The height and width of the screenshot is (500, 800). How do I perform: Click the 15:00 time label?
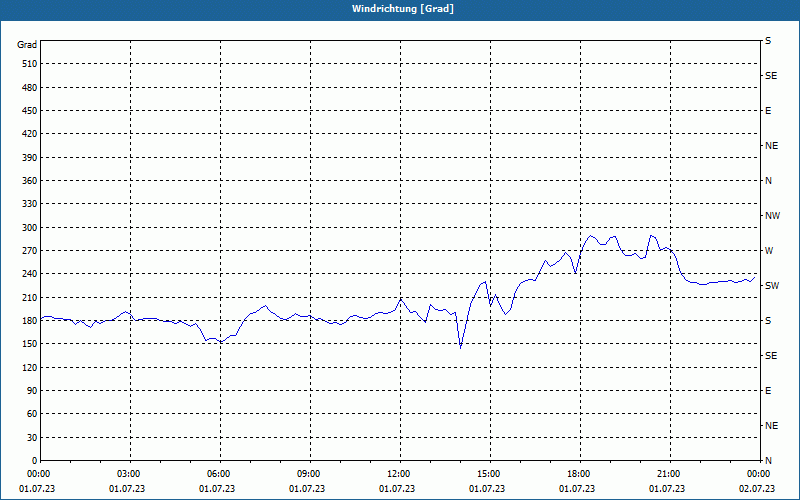(490, 474)
